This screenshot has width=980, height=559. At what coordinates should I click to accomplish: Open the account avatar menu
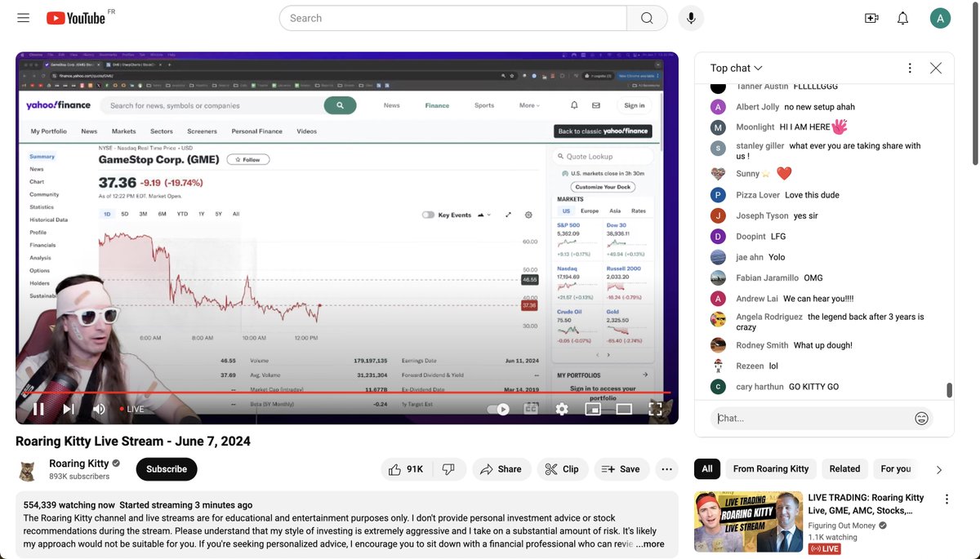[x=940, y=18]
